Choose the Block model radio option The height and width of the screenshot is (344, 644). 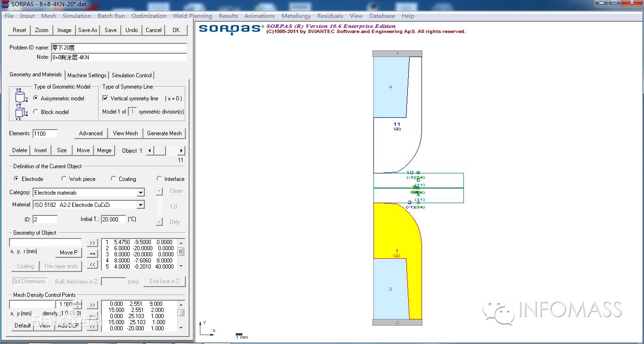point(36,112)
